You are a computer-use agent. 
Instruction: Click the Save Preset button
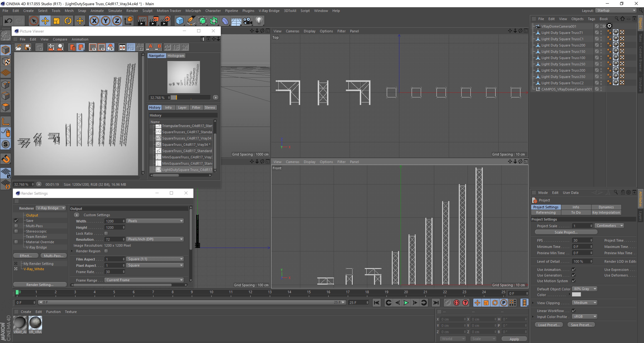(581, 325)
